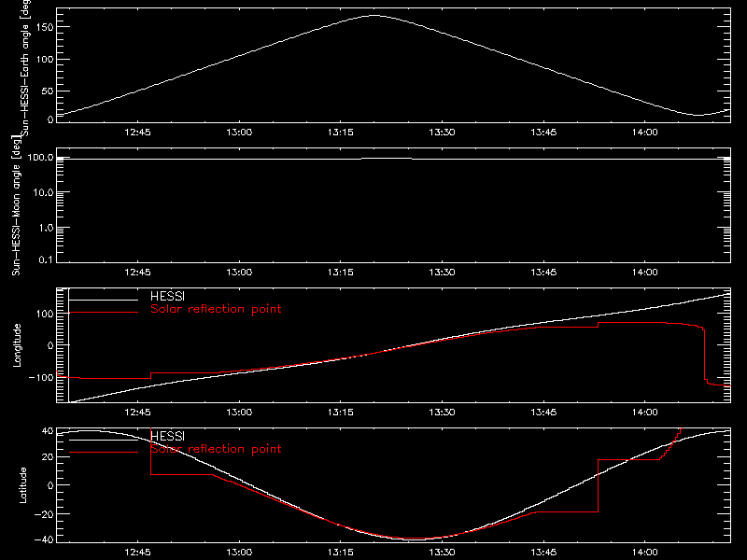The image size is (747, 560).
Task: Click the -100 tick on the Longitude axis
Action: (x=41, y=377)
